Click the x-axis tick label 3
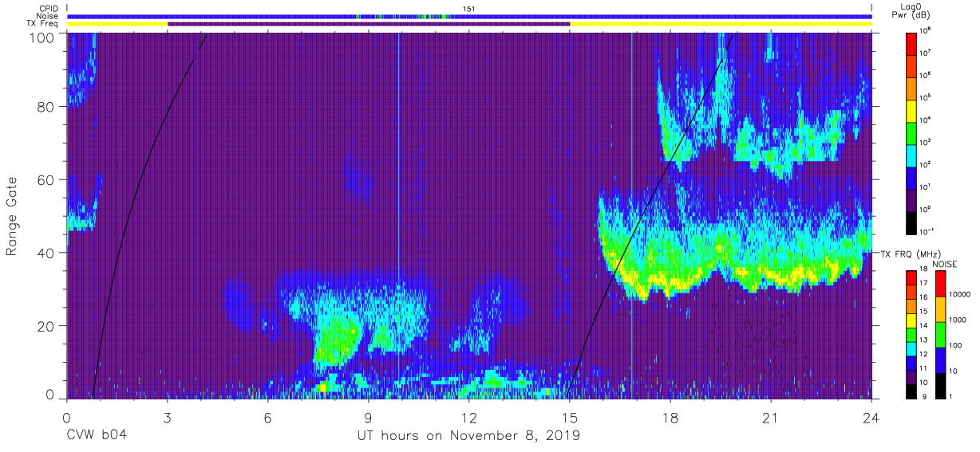Viewport: 980px width, 452px height. [x=168, y=418]
